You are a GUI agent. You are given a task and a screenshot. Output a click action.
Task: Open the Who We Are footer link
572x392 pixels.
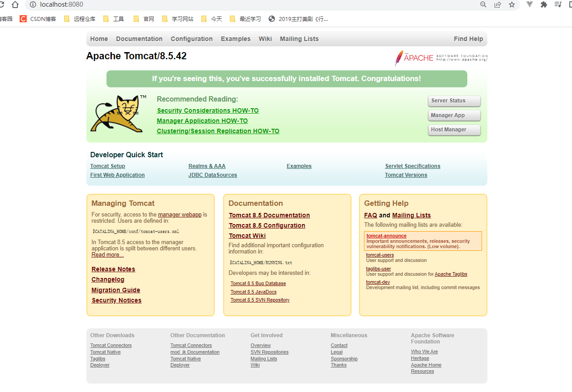coord(425,352)
